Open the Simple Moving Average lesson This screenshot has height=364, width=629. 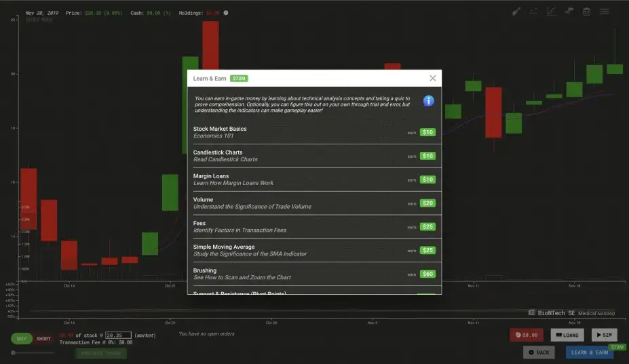[314, 251]
